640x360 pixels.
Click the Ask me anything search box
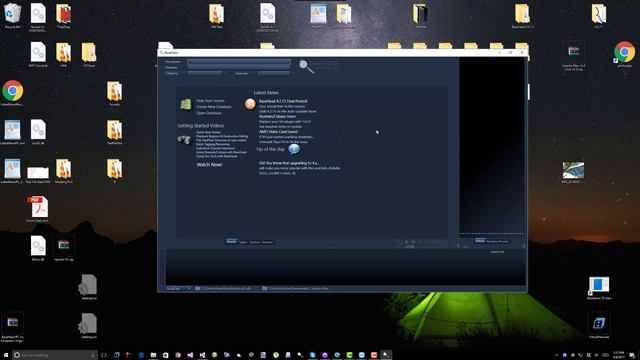pyautogui.click(x=55, y=355)
